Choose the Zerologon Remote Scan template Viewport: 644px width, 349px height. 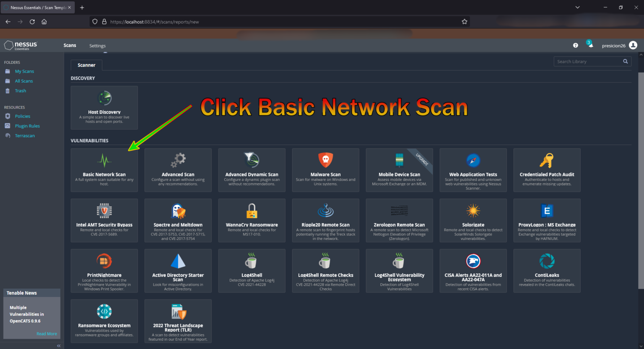pyautogui.click(x=399, y=220)
